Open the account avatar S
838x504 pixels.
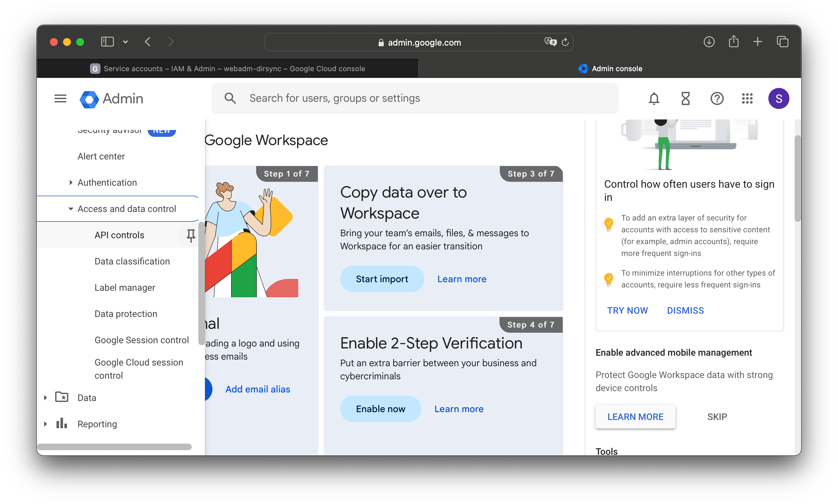pyautogui.click(x=779, y=98)
